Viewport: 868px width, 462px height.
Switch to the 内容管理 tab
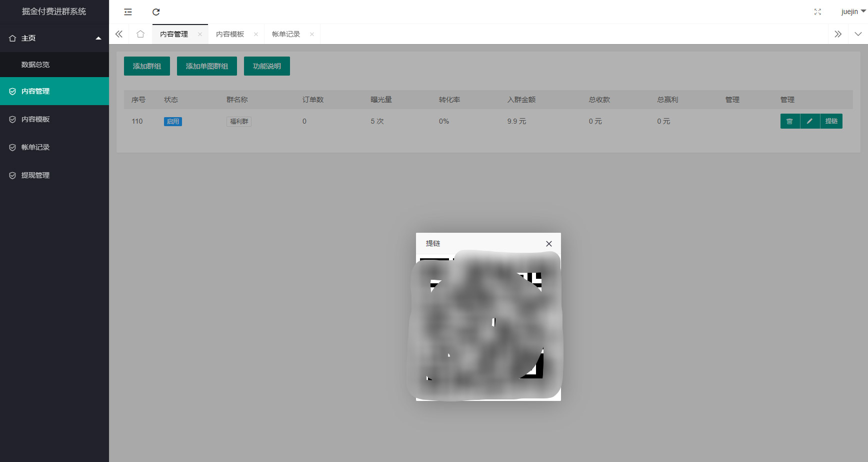[x=174, y=34]
